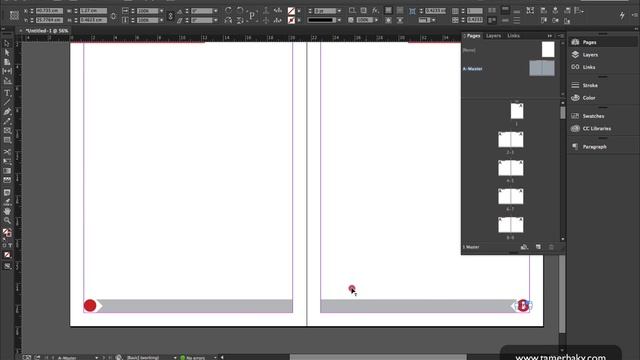The width and height of the screenshot is (640, 360).
Task: Open the Pages panel flyout menu
Action: tap(561, 36)
